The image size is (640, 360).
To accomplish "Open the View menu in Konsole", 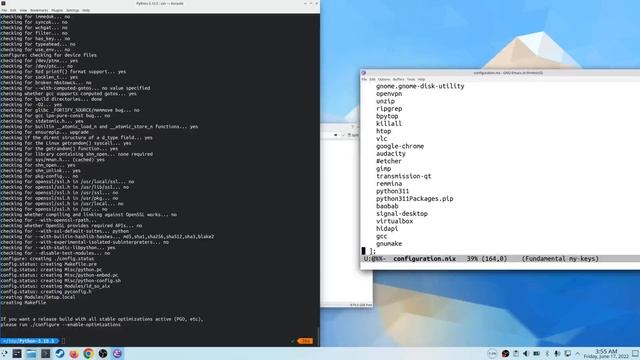I will (23, 10).
